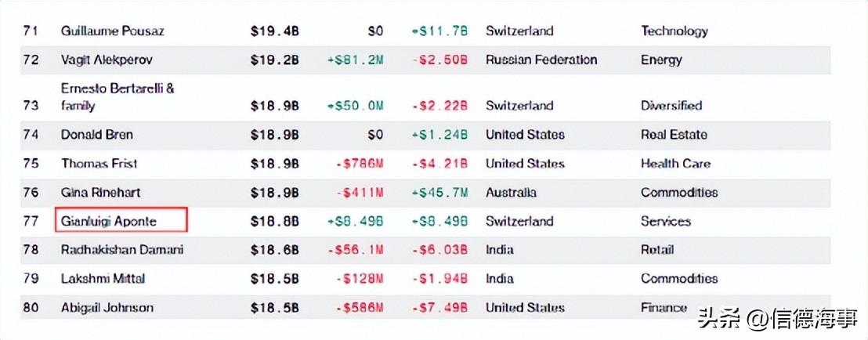Select the Retail industry label
Screen dimensions: 868x340
(658, 250)
